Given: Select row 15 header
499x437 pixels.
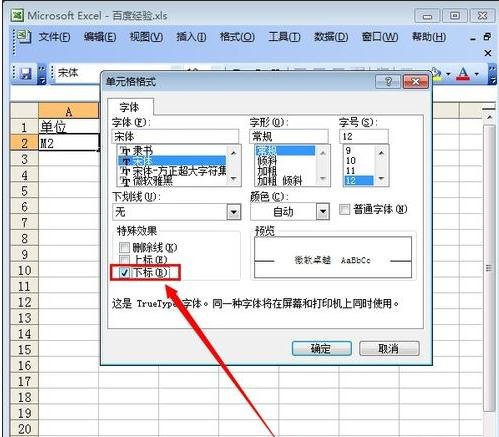Looking at the screenshot, I should pos(24,349).
